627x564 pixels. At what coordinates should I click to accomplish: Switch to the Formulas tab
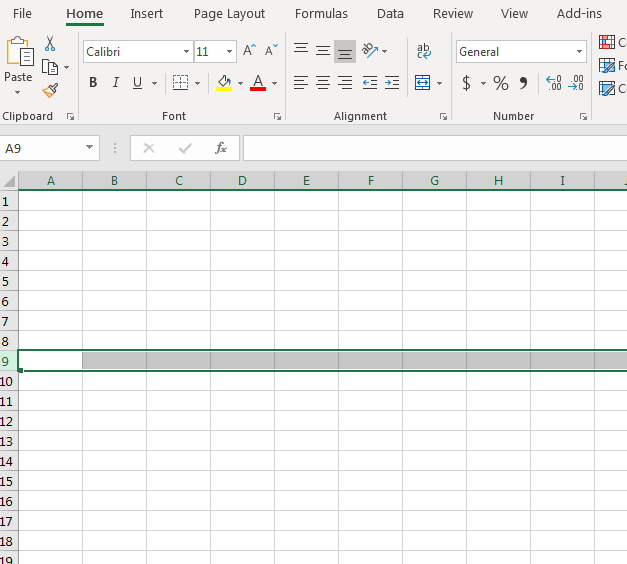click(x=321, y=14)
